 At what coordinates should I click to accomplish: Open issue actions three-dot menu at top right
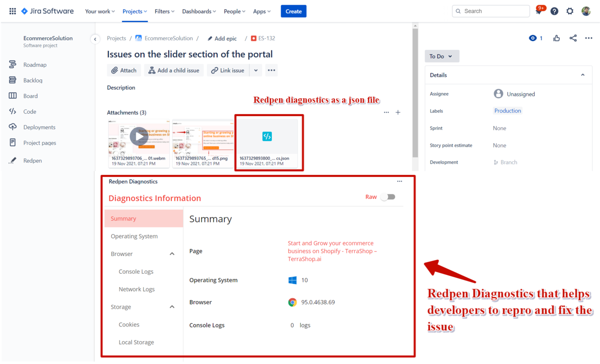coord(589,38)
